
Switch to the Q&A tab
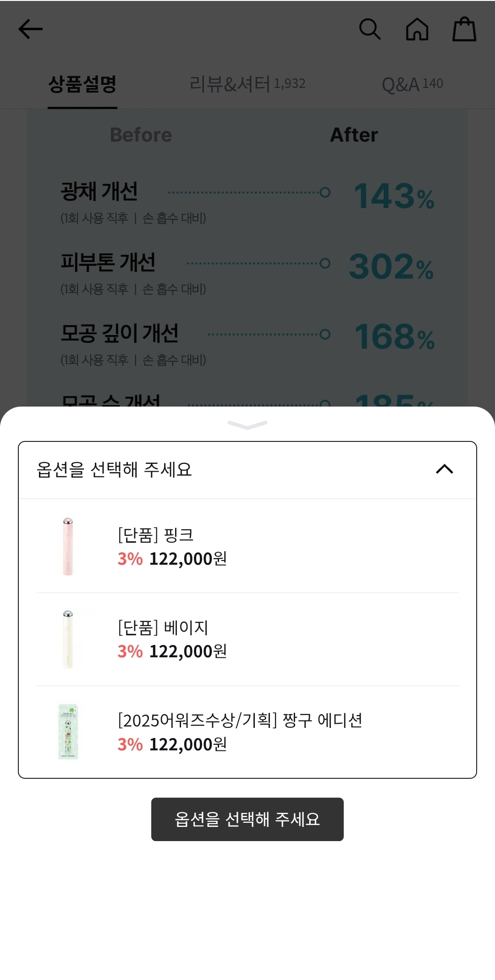[x=412, y=84]
